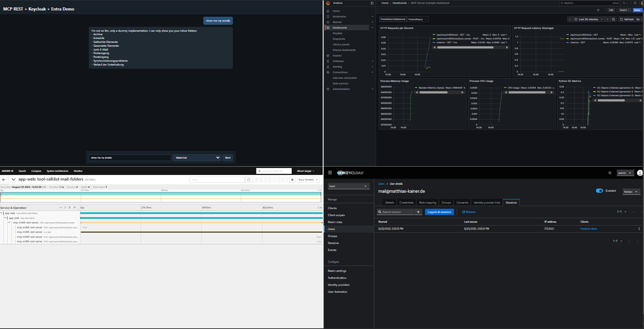Click Send button in chat demo
The width and height of the screenshot is (644, 329).
pos(228,158)
